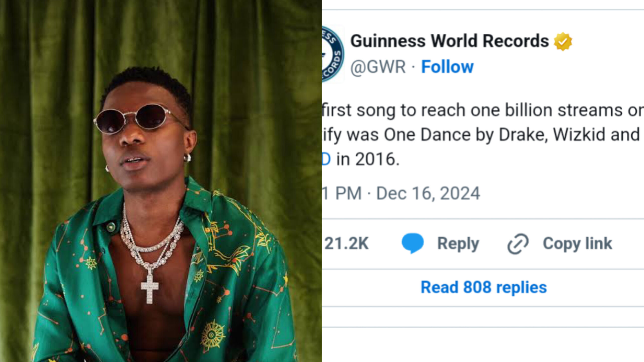Click the 21.2K likes count
Image resolution: width=644 pixels, height=362 pixels.
[346, 243]
